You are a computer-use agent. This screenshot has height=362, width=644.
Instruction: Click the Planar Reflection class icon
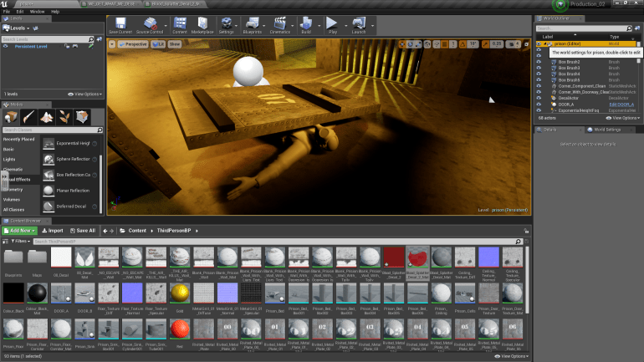click(49, 191)
